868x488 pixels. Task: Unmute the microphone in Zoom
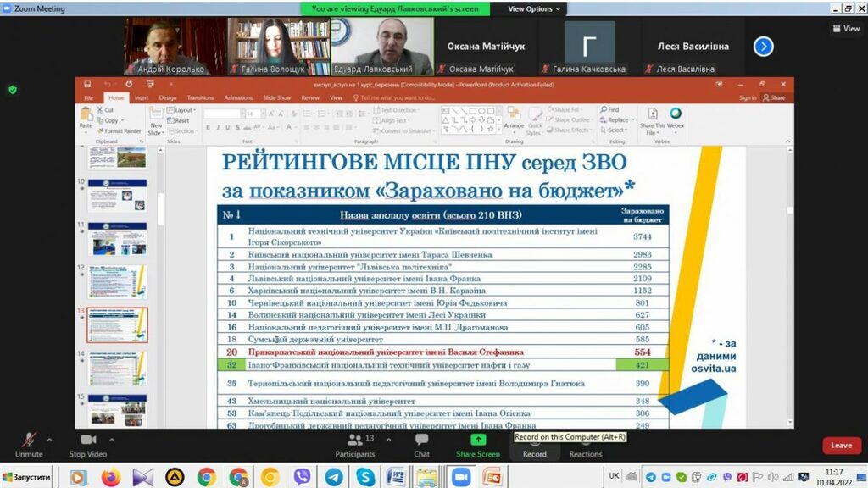[x=28, y=444]
